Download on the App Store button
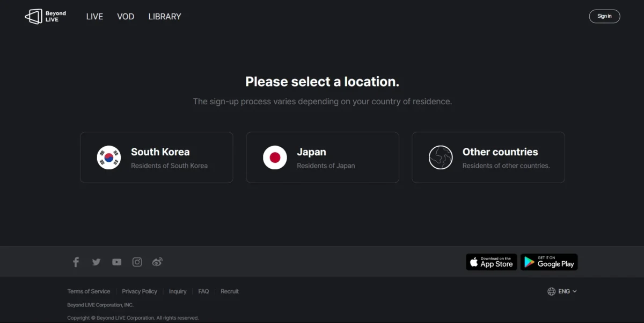Viewport: 644px width, 323px height. (x=491, y=262)
